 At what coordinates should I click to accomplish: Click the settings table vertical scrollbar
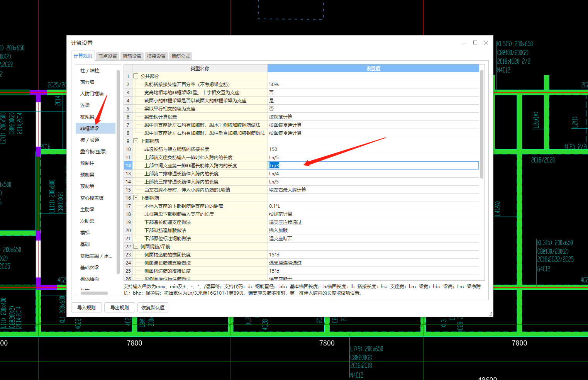[482, 124]
